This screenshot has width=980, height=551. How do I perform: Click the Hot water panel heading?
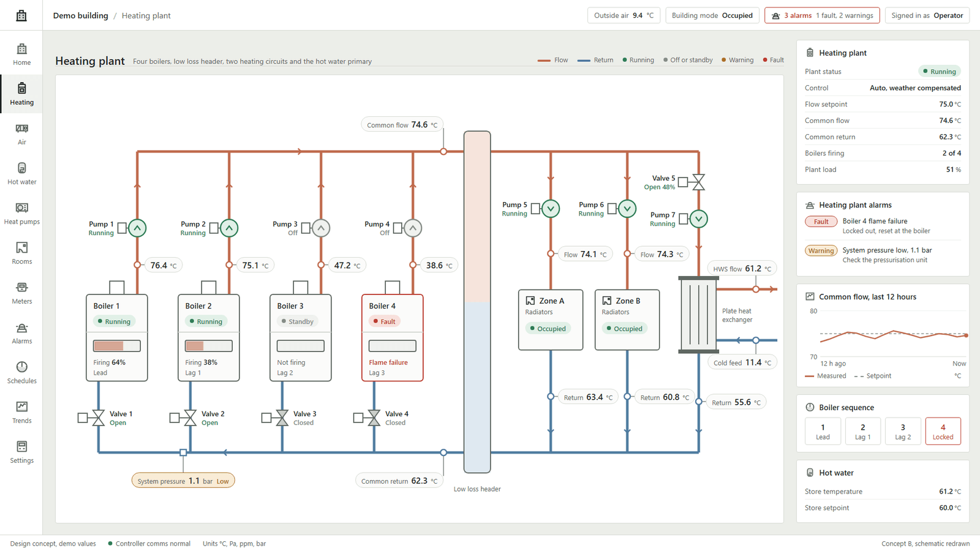click(x=835, y=473)
